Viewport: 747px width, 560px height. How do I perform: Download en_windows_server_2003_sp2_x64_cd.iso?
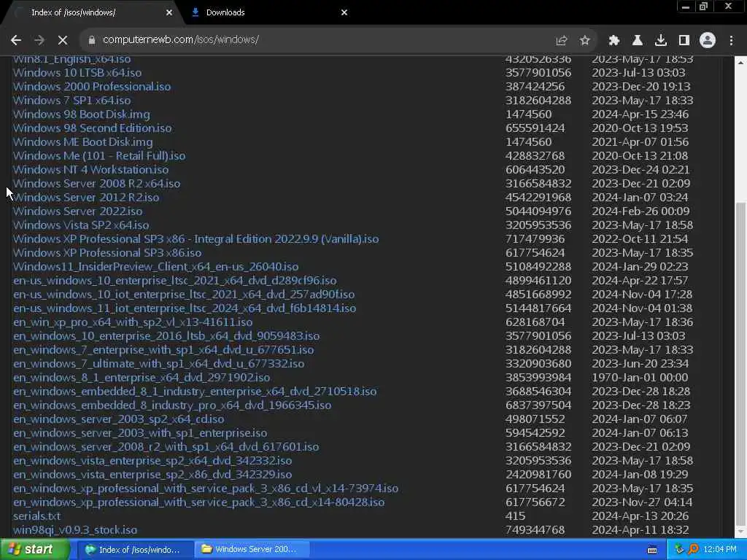119,419
